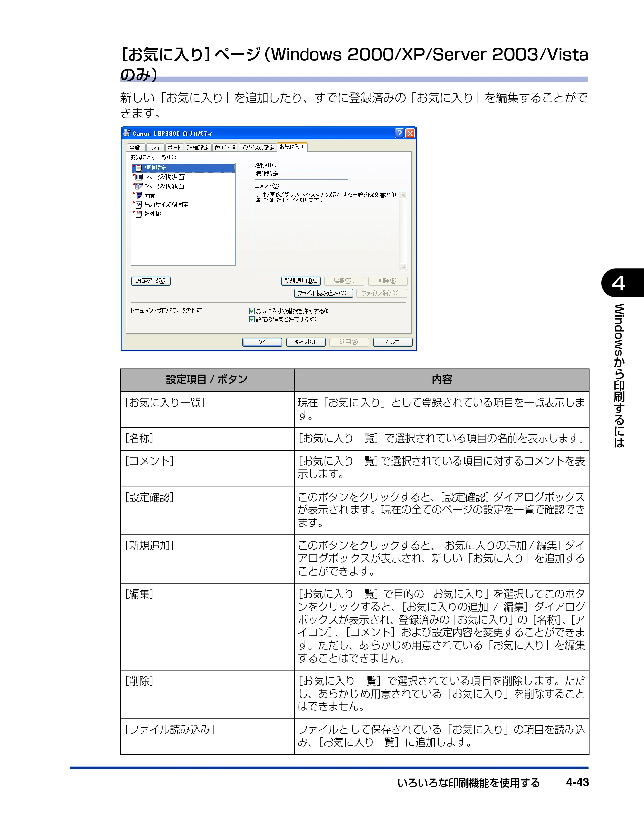Screen dimensions: 644x828
Task: Open the デバイスの設定 tab
Action: click(x=258, y=147)
